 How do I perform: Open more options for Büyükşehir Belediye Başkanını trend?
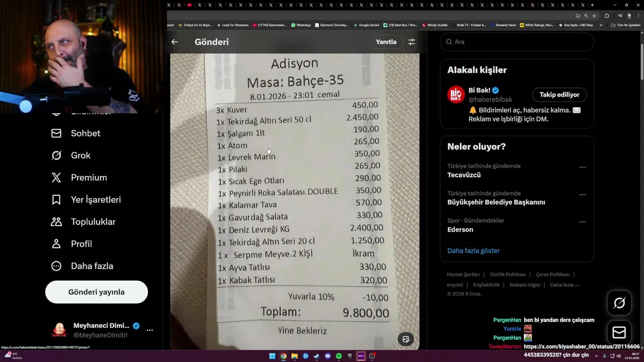[x=583, y=195]
